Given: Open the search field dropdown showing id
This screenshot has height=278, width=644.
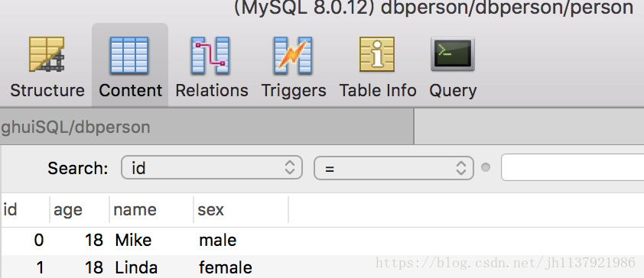Looking at the screenshot, I should pyautogui.click(x=212, y=167).
